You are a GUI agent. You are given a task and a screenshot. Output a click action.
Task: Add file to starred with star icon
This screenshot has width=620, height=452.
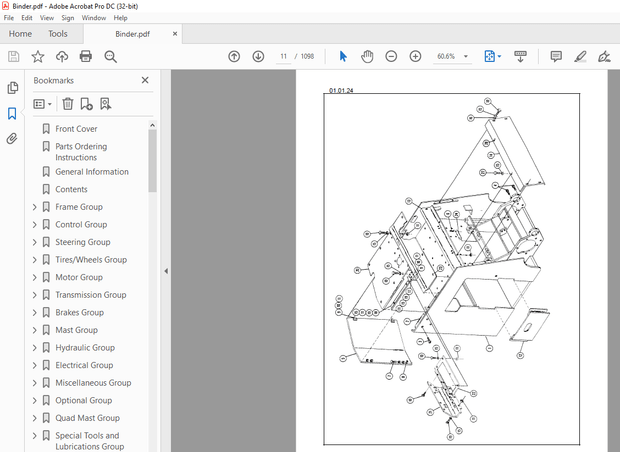pyautogui.click(x=38, y=57)
